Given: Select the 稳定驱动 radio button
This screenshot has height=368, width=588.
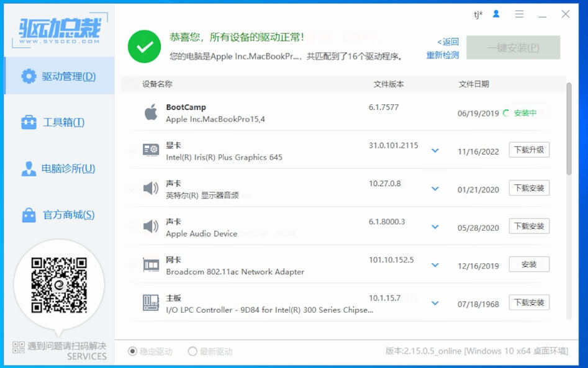Looking at the screenshot, I should [x=132, y=351].
